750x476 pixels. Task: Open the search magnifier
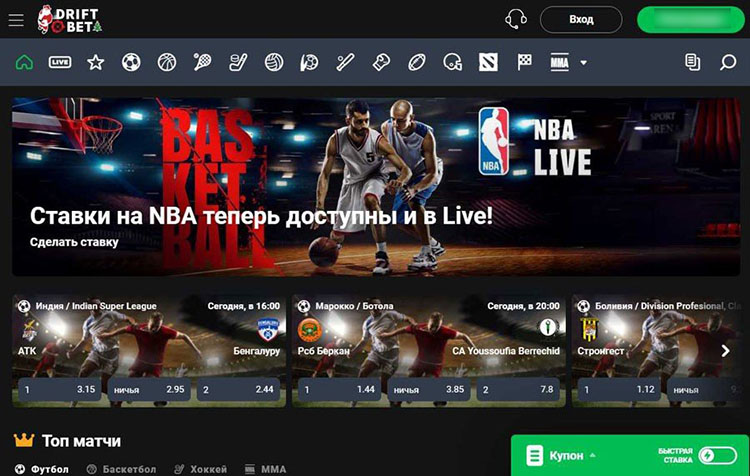728,62
